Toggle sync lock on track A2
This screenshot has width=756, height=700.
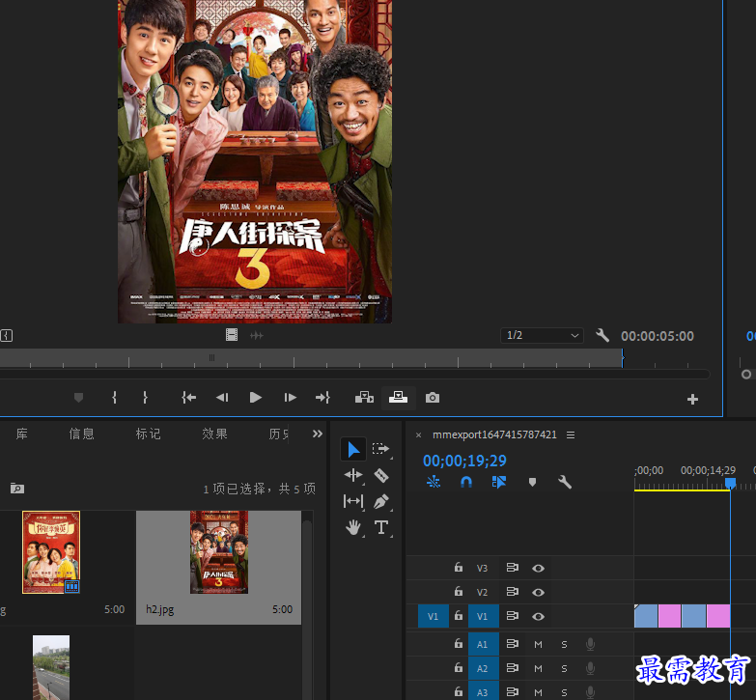[x=512, y=668]
